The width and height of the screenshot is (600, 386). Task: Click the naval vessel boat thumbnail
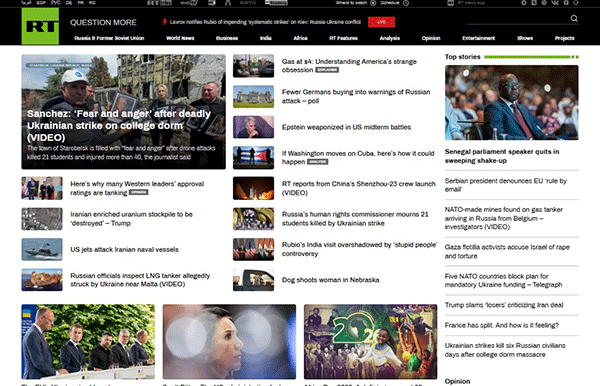(x=42, y=249)
